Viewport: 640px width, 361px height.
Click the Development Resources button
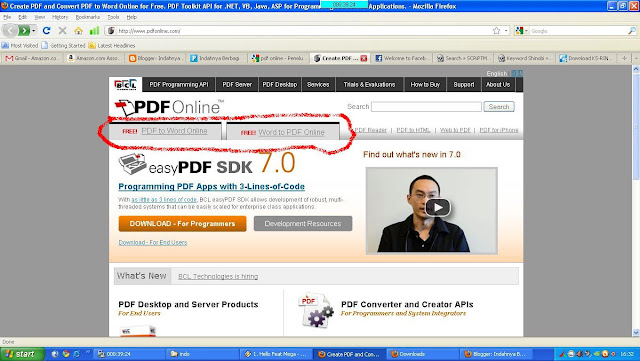click(x=303, y=224)
